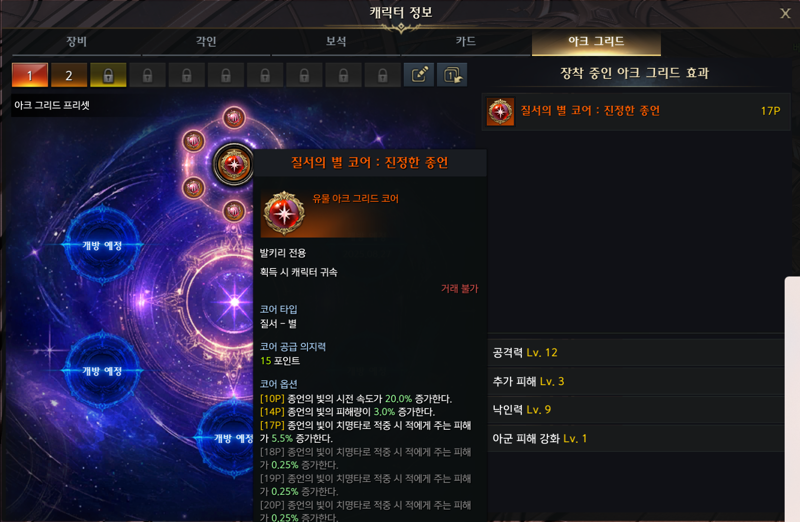Click the topmost gem socket on the ring
This screenshot has width=800, height=522.
tap(234, 118)
